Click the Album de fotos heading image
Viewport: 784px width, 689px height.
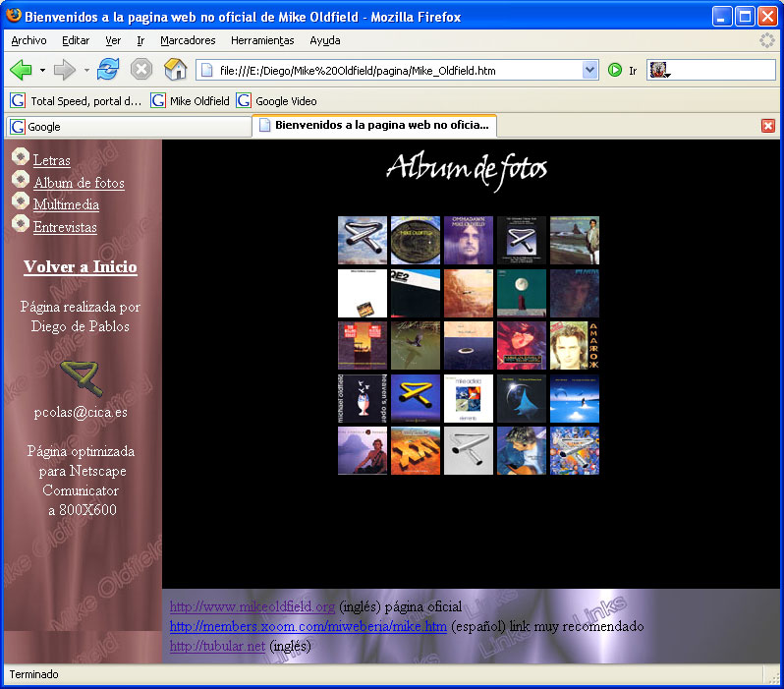467,170
